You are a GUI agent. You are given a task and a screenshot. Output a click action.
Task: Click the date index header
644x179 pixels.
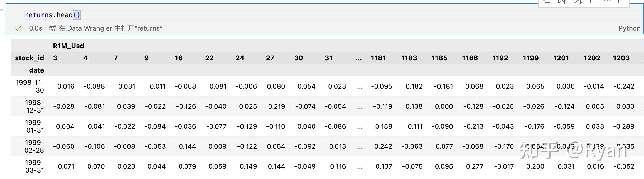[36, 70]
